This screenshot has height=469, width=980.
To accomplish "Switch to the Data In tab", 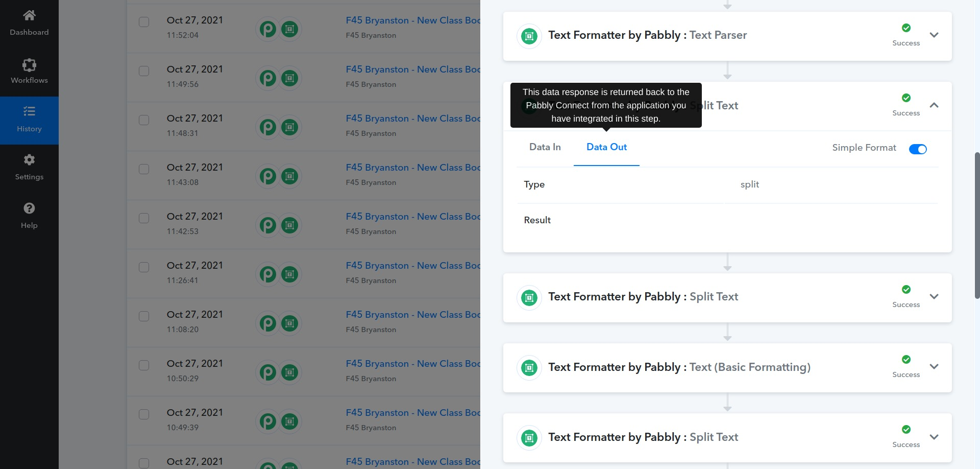I will click(545, 147).
